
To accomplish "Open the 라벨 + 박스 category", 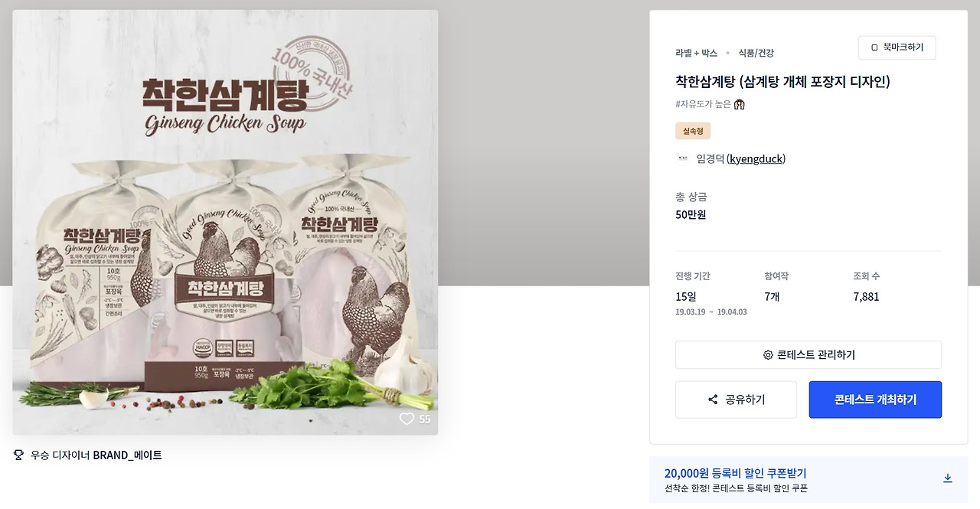I will tap(696, 53).
